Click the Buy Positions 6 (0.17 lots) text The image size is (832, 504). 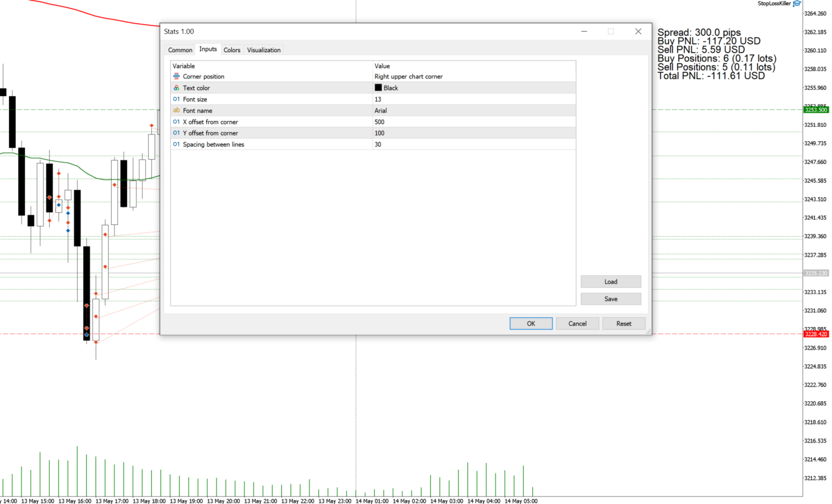pyautogui.click(x=717, y=58)
